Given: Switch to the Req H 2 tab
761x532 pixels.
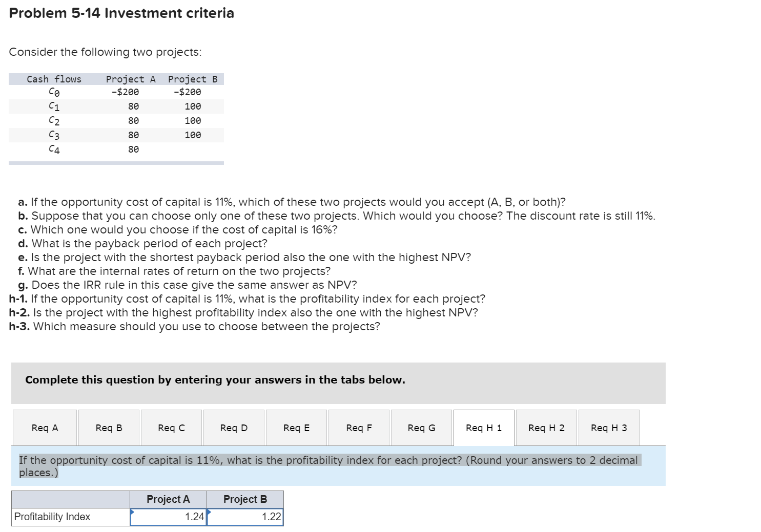Looking at the screenshot, I should pyautogui.click(x=546, y=428).
